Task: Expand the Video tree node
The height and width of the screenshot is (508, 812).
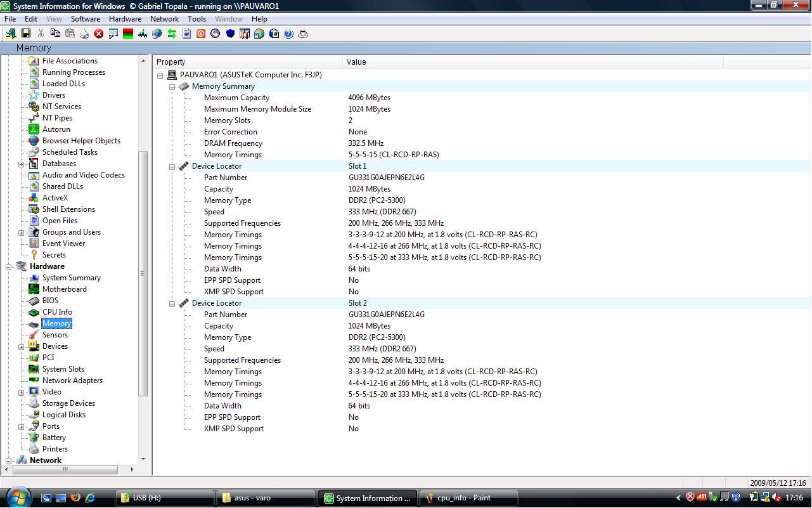Action: pyautogui.click(x=21, y=393)
